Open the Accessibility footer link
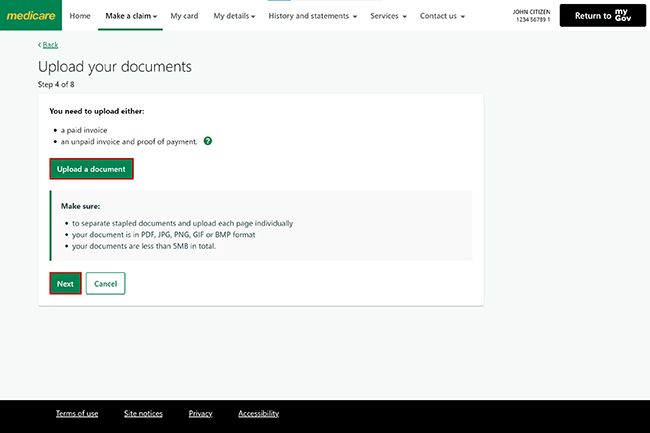The height and width of the screenshot is (433, 650). (259, 414)
